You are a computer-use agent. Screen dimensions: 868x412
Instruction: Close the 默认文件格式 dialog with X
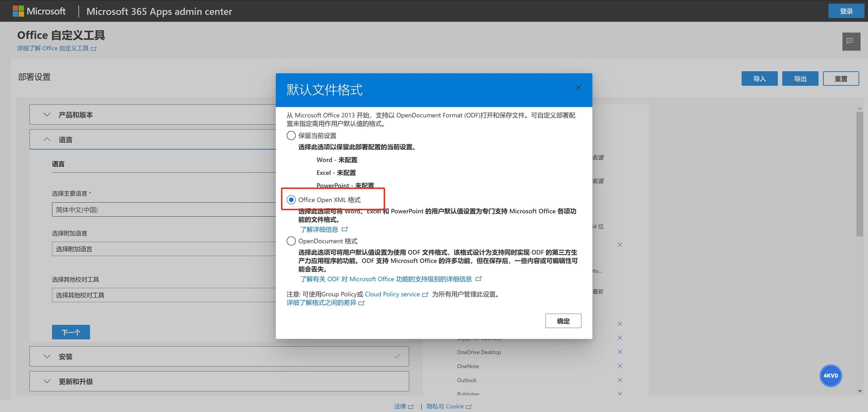[x=578, y=88]
